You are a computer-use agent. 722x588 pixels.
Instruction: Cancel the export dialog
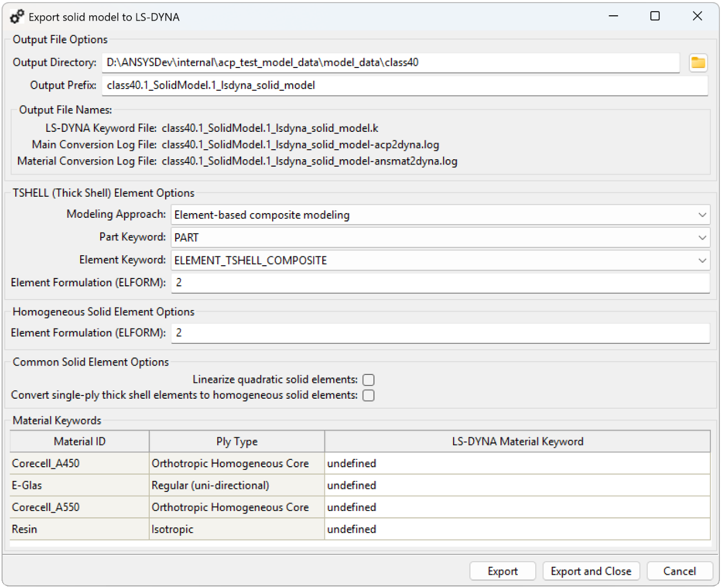(x=679, y=571)
